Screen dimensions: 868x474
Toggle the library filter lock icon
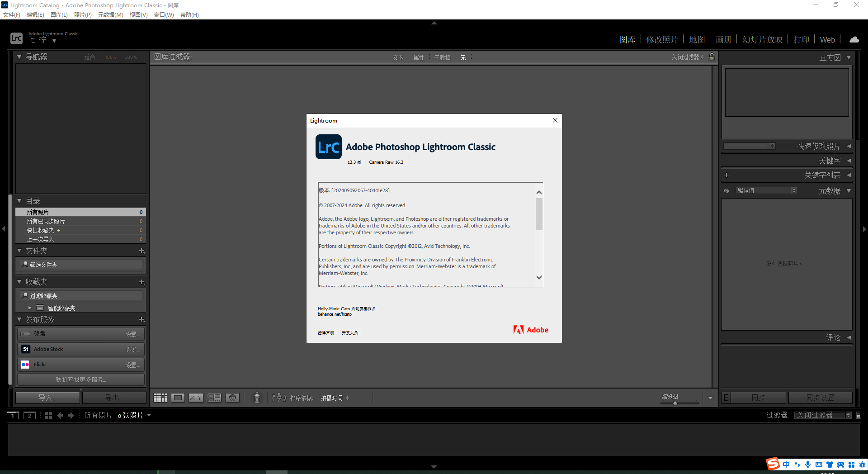pyautogui.click(x=712, y=57)
